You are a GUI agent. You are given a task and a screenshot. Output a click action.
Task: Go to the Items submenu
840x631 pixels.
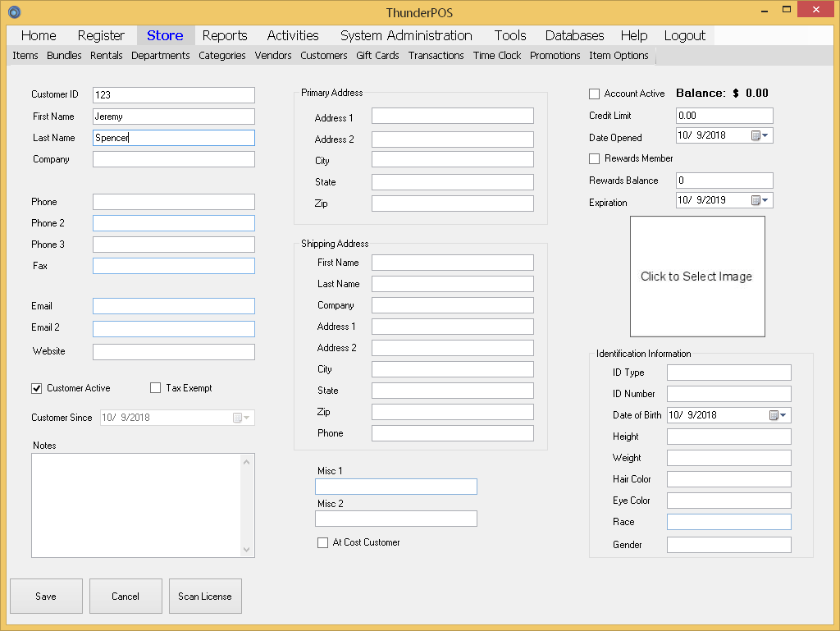[x=25, y=56]
